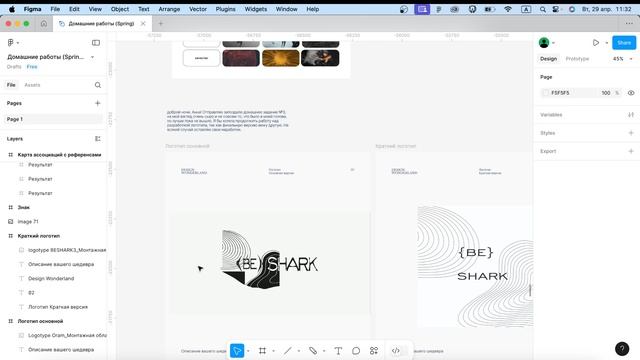Select the Логотип основной frame layer
Image resolution: width=640 pixels, height=360 pixels.
point(40,321)
